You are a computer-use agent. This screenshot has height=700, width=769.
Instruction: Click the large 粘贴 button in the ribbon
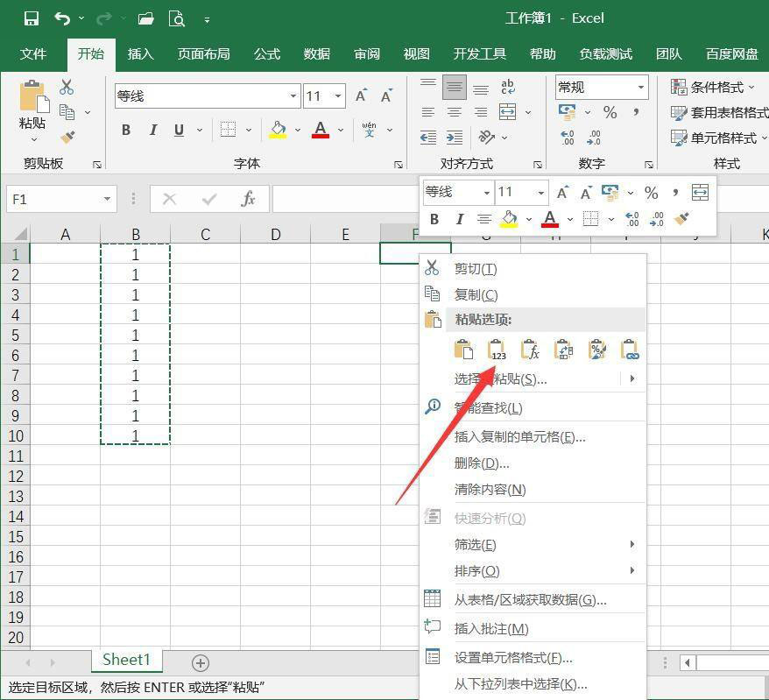(x=33, y=110)
